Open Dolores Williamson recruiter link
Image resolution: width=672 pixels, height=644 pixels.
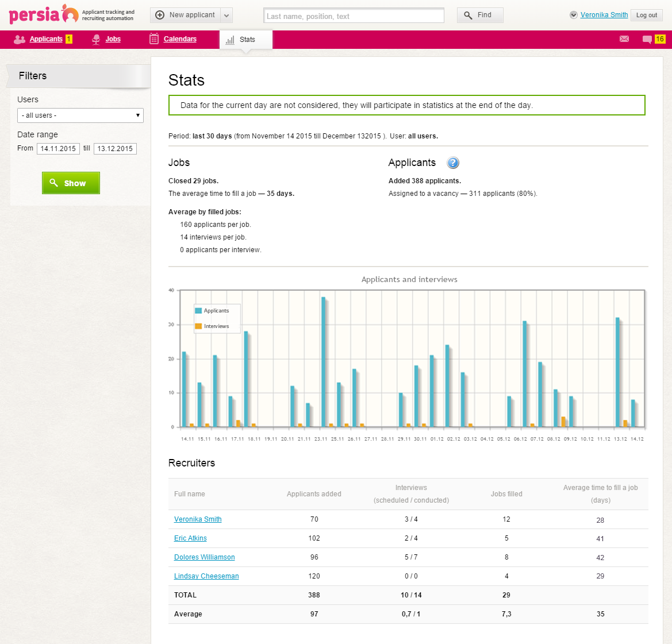click(x=205, y=557)
